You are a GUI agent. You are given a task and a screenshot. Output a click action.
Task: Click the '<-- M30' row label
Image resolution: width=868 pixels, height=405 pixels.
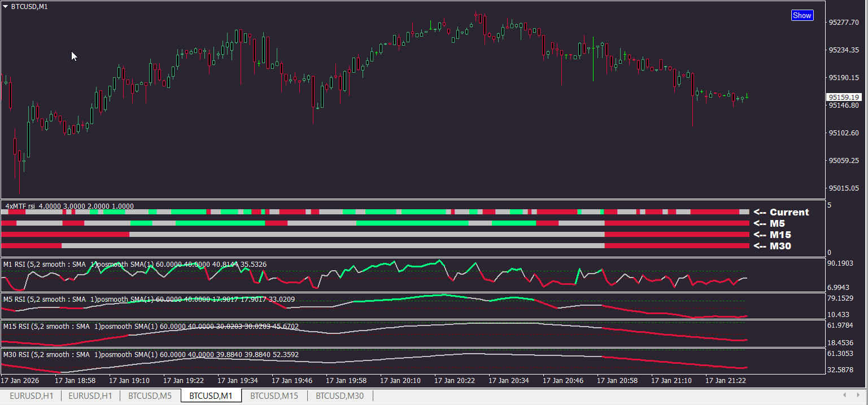click(x=772, y=246)
